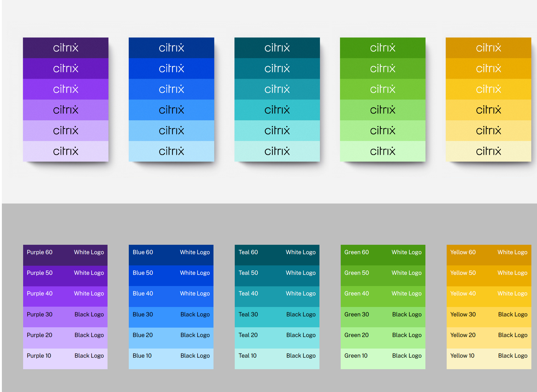Select the darkest teal band with a black logo
Image resolution: width=537 pixels, height=392 pixels.
pos(277,110)
